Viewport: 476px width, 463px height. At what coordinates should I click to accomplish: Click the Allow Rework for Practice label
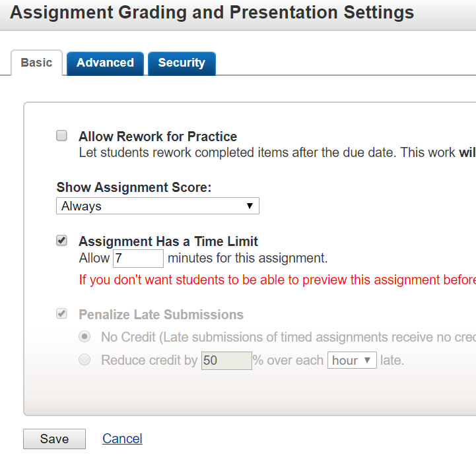point(158,137)
